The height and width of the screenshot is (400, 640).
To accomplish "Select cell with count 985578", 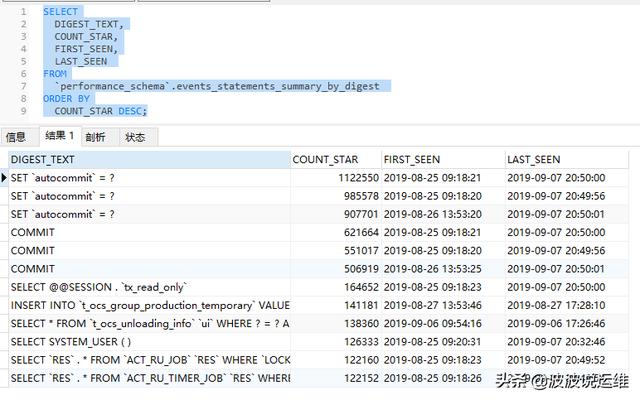I will 336,196.
